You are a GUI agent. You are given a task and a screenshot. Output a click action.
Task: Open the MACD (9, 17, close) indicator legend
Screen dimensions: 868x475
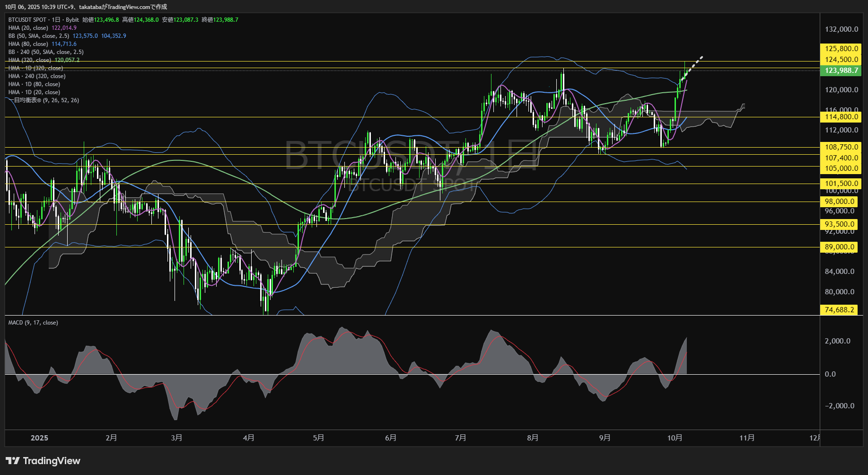tap(33, 323)
